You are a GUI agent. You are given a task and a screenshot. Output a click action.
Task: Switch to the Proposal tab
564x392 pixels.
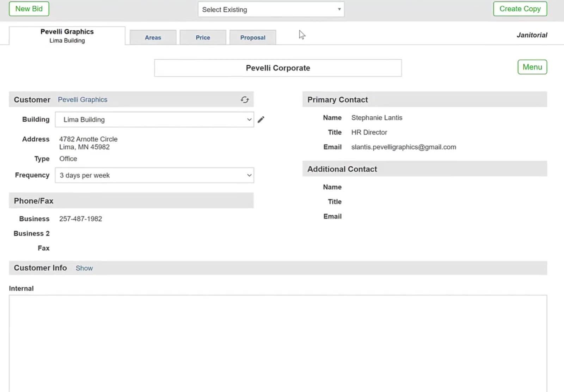point(253,37)
